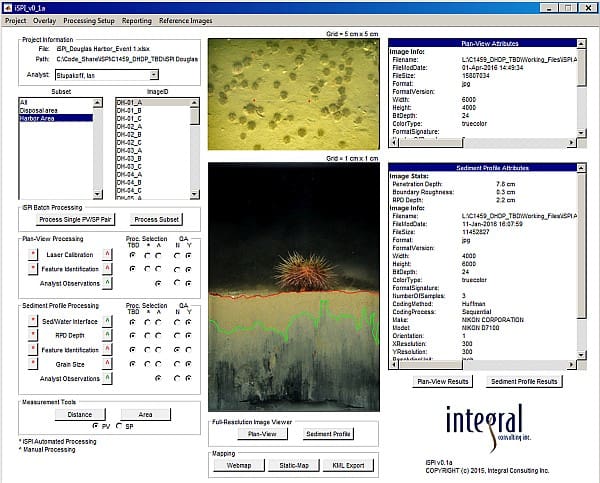Click the Process Subset button
Viewport: 600px width, 483px height.
click(x=157, y=219)
